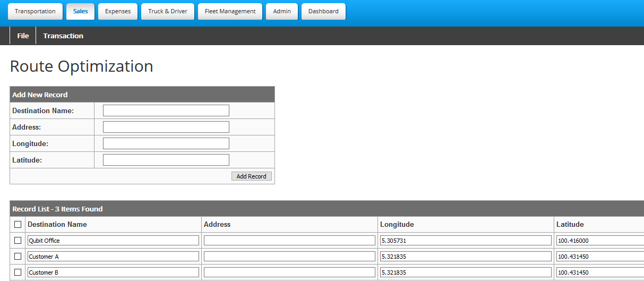Switch to the Dashboard tab

(323, 11)
